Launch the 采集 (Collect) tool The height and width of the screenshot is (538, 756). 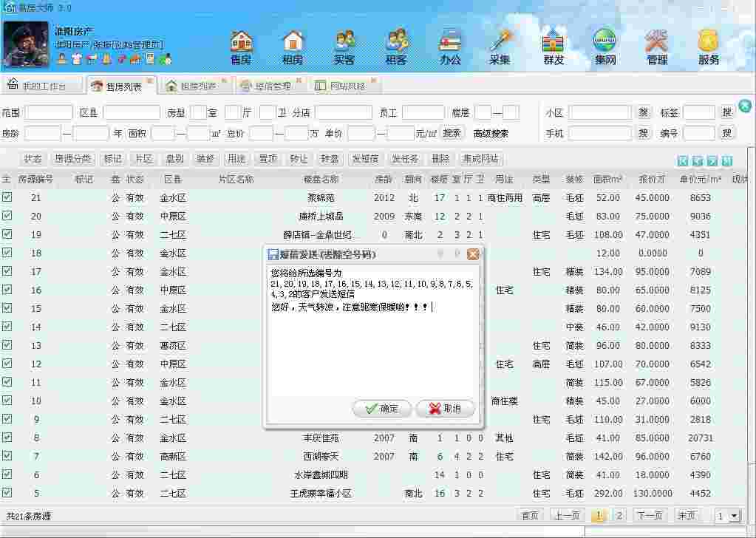pyautogui.click(x=500, y=46)
